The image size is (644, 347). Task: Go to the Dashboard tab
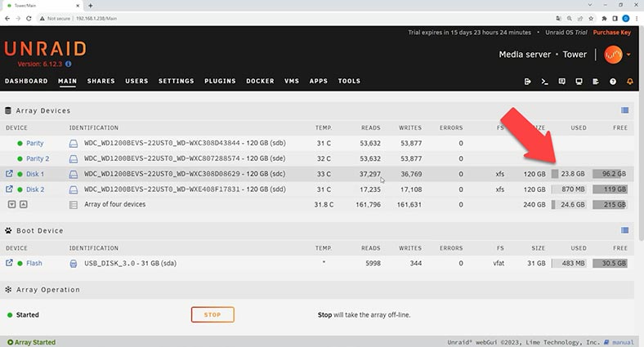coord(26,81)
